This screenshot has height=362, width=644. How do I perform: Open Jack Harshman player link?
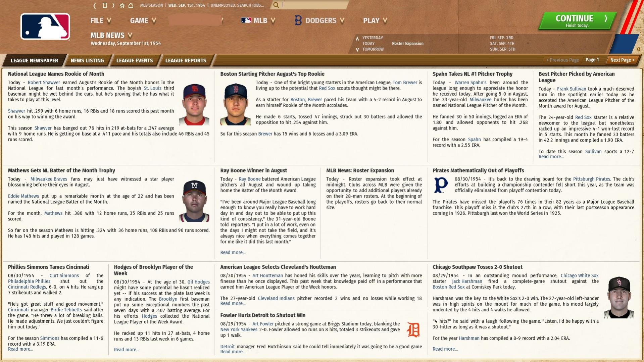pos(467,281)
